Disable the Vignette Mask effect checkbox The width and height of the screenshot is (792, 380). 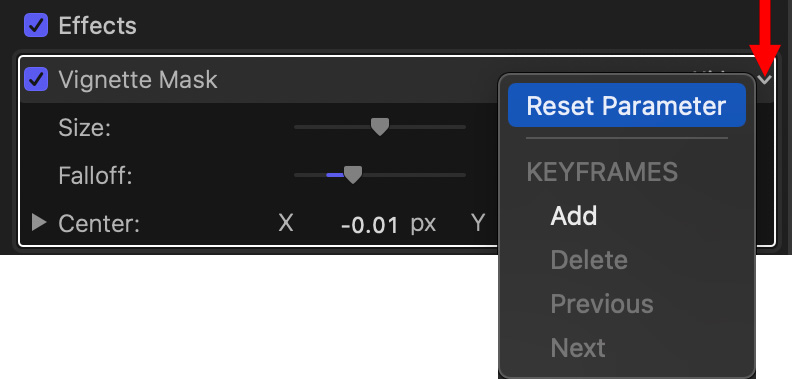[x=36, y=79]
